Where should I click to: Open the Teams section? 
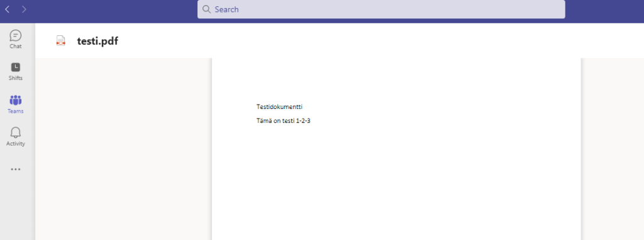pos(16,104)
